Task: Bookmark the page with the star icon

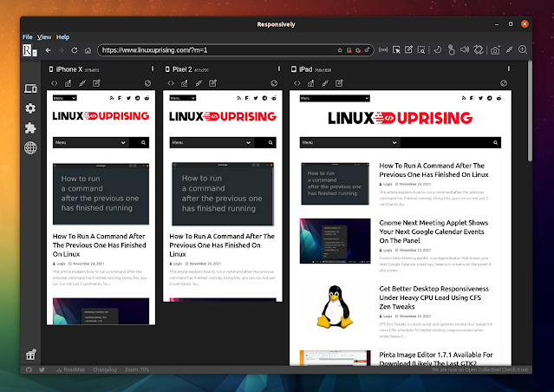Action: (340, 50)
